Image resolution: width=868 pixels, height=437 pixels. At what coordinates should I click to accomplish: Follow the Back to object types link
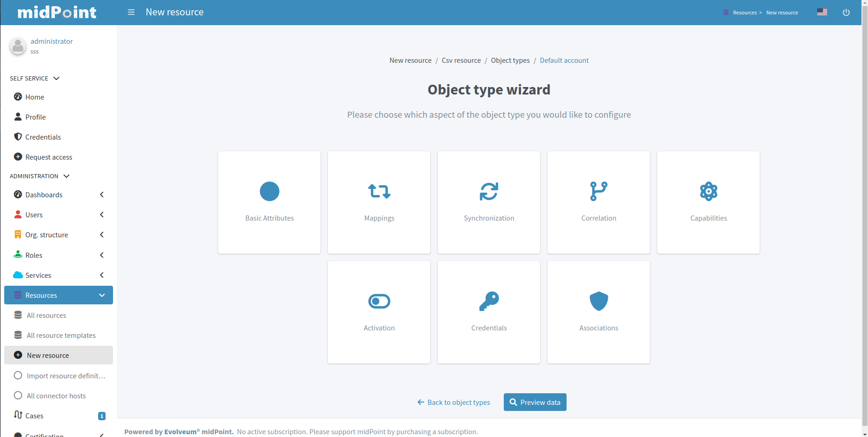454,402
